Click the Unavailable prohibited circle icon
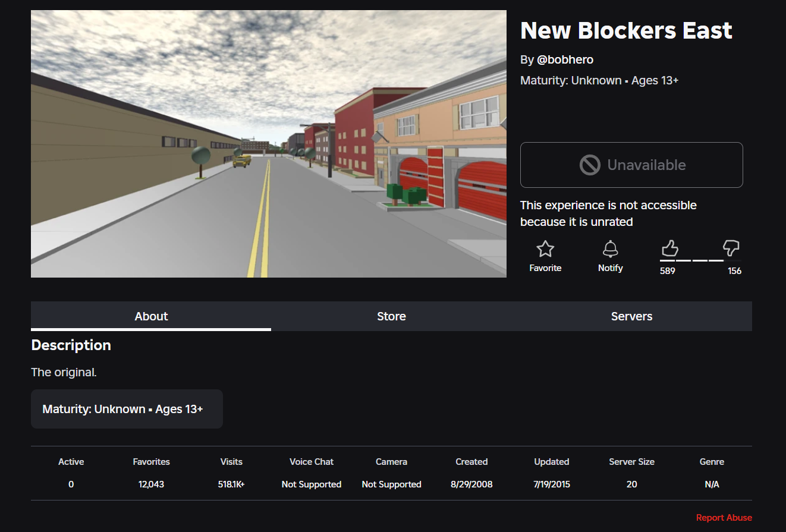 coord(590,165)
